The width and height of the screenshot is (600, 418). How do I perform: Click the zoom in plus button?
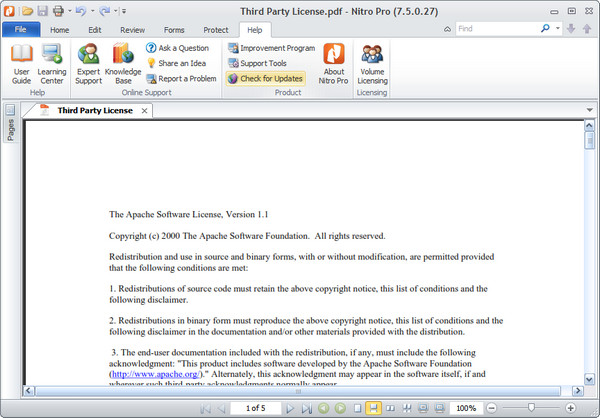[x=571, y=409]
